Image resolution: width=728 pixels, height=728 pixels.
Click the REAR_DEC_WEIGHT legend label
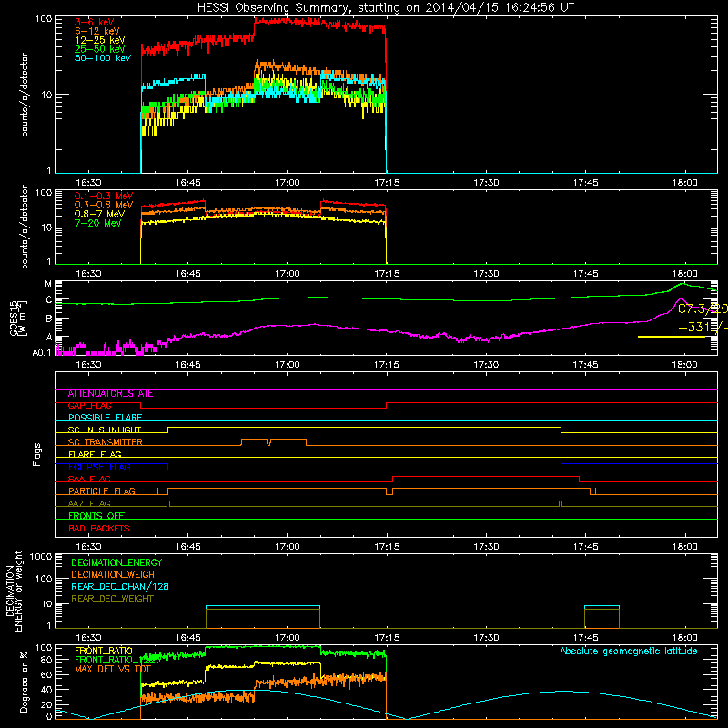112,599
